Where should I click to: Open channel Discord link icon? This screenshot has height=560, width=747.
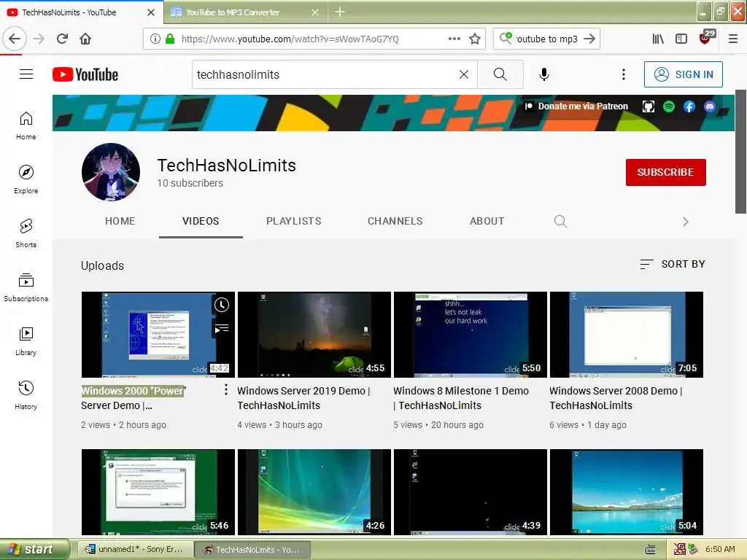(710, 106)
